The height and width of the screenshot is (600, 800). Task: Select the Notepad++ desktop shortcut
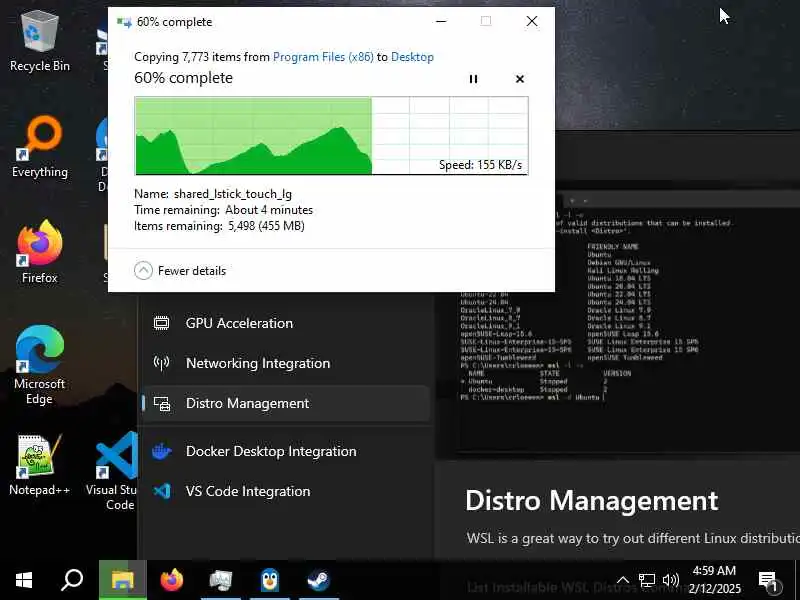tap(40, 465)
